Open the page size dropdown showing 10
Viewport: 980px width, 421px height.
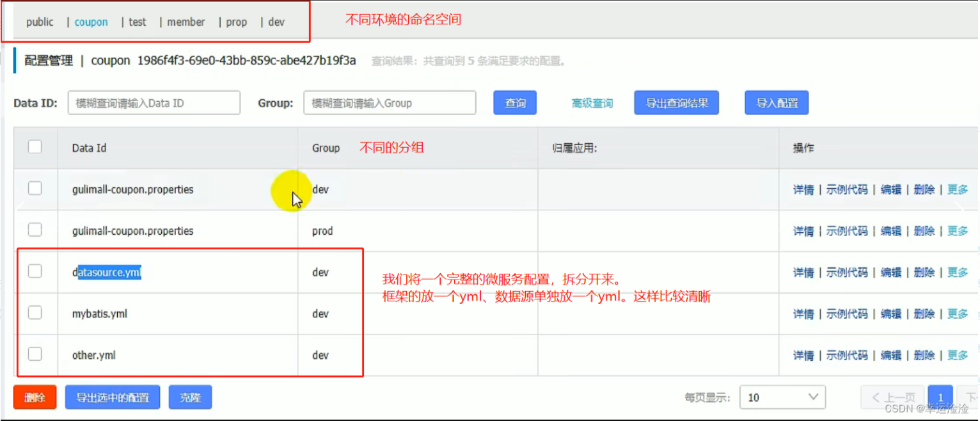click(782, 397)
